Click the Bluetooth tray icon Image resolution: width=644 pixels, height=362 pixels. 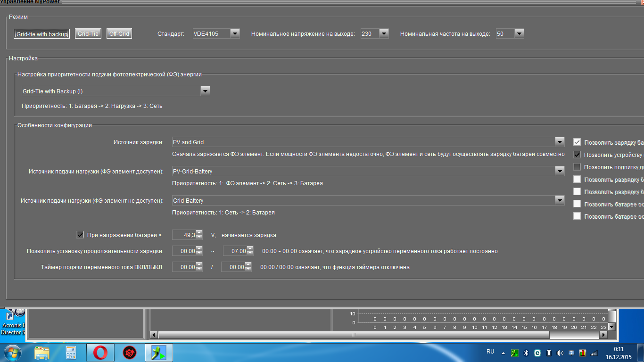[x=526, y=353]
